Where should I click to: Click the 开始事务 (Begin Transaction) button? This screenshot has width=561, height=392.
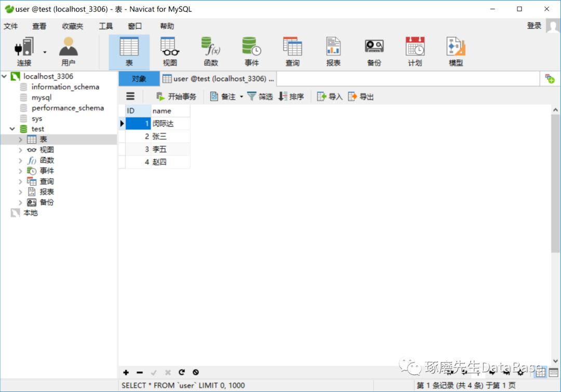(x=176, y=97)
